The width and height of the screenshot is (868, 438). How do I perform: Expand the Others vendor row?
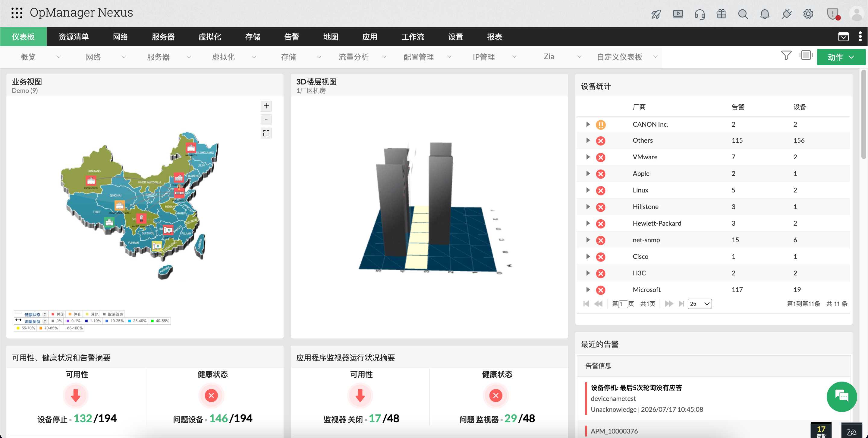coord(588,140)
